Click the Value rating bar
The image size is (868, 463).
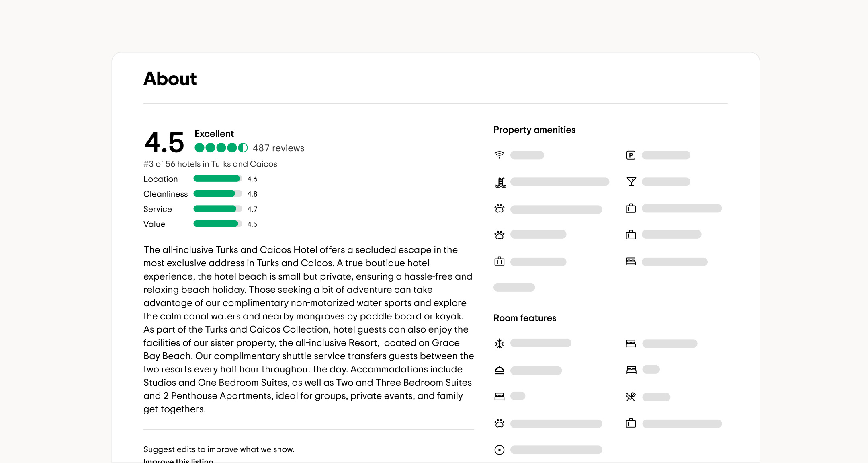(217, 224)
